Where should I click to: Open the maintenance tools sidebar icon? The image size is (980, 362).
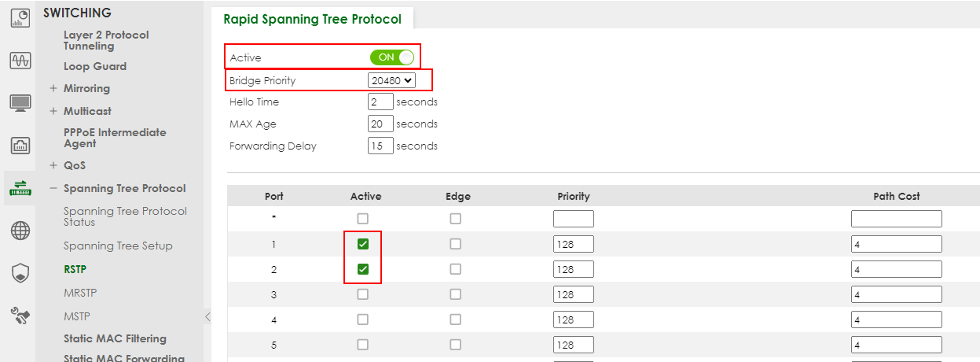coord(20,316)
